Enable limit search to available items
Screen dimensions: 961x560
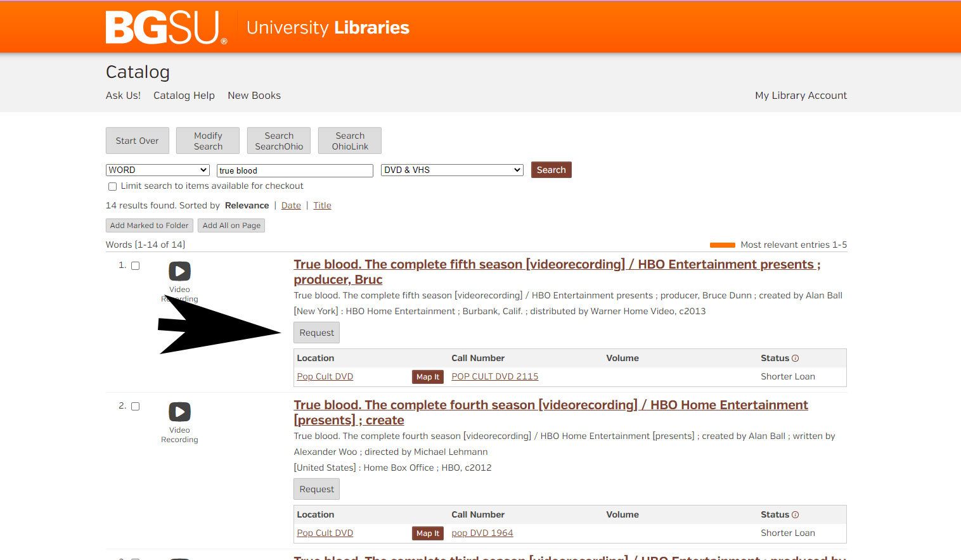click(x=112, y=187)
